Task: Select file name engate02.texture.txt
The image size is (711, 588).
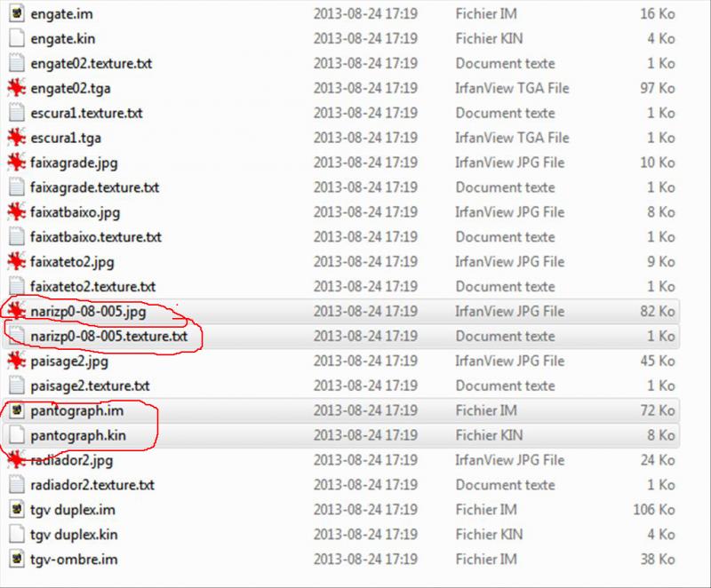Action: click(92, 64)
